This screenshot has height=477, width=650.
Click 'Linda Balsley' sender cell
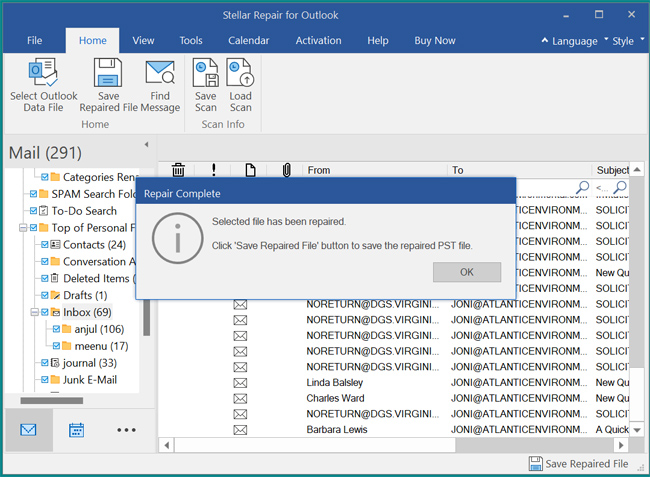[x=335, y=383]
